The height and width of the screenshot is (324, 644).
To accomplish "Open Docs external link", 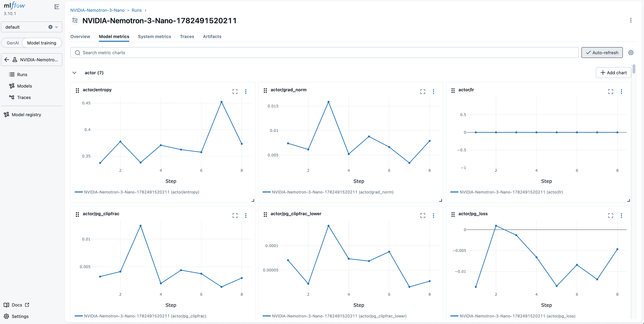I will (17, 305).
